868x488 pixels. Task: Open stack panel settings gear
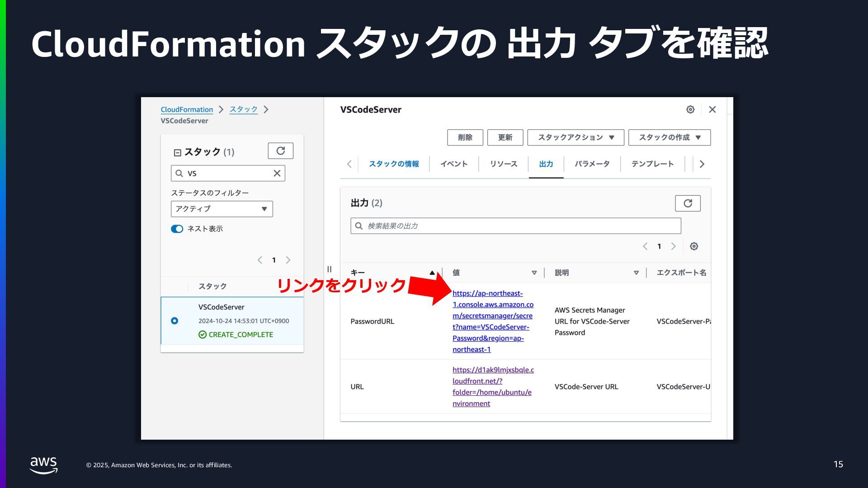click(x=690, y=109)
